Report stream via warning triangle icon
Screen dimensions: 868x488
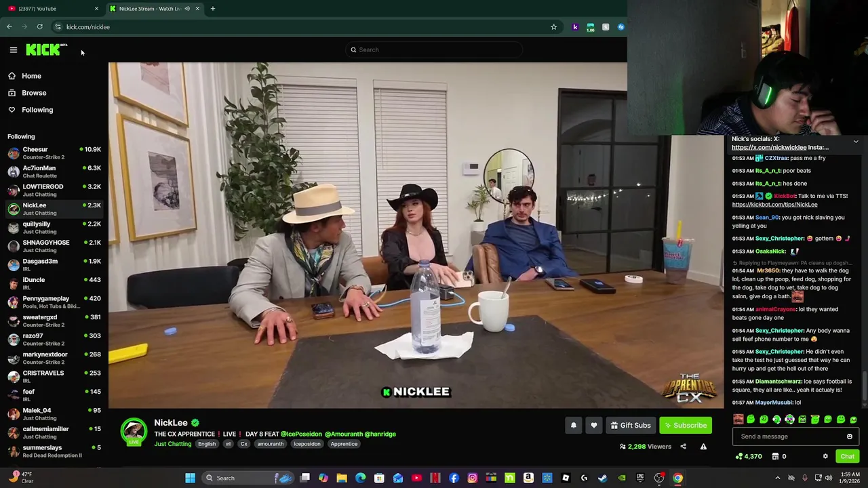[x=703, y=447]
